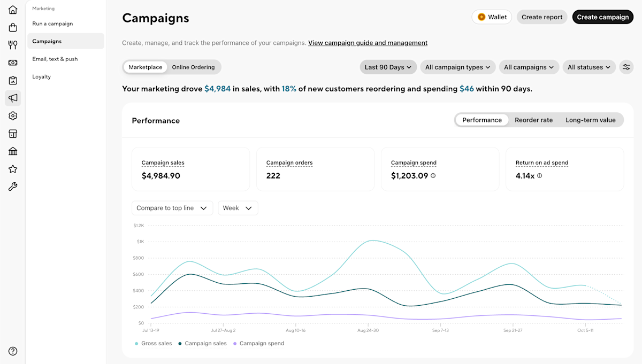Viewport: 642px width, 364px height.
Task: Click the Campaigns page heading
Action: point(156,18)
